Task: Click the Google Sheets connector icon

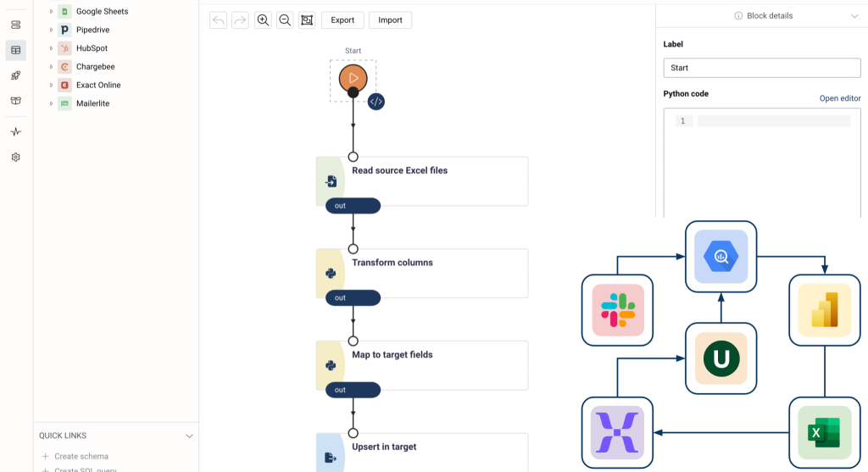Action: click(x=64, y=11)
